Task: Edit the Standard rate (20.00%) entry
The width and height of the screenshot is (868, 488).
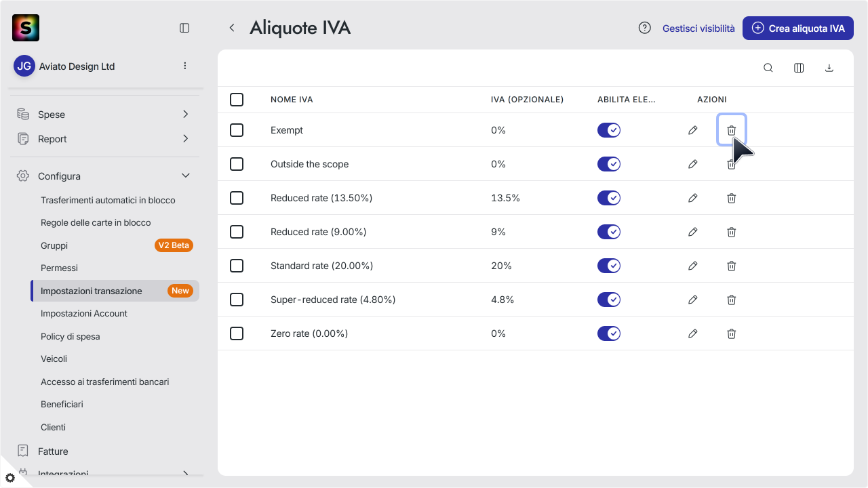Action: 692,266
